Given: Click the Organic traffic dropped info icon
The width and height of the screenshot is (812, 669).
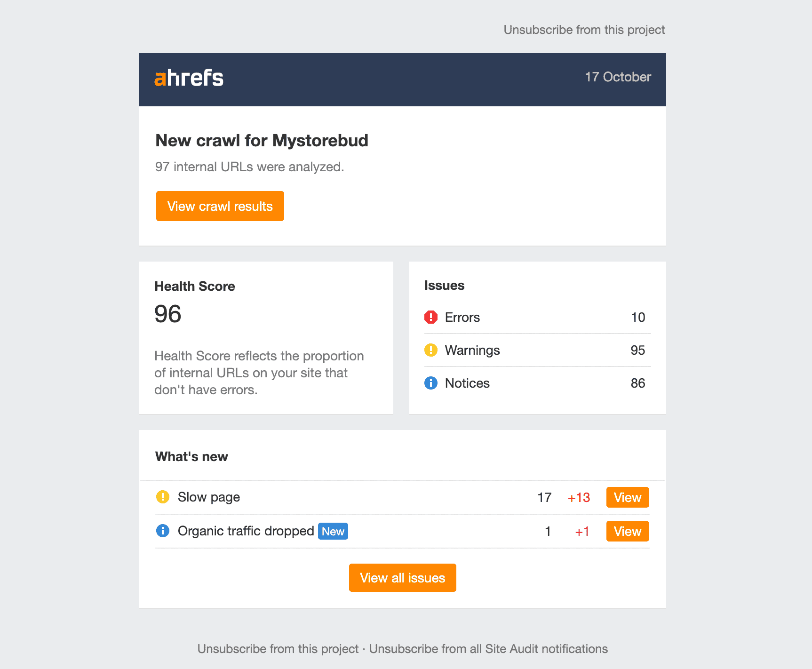Looking at the screenshot, I should tap(163, 531).
